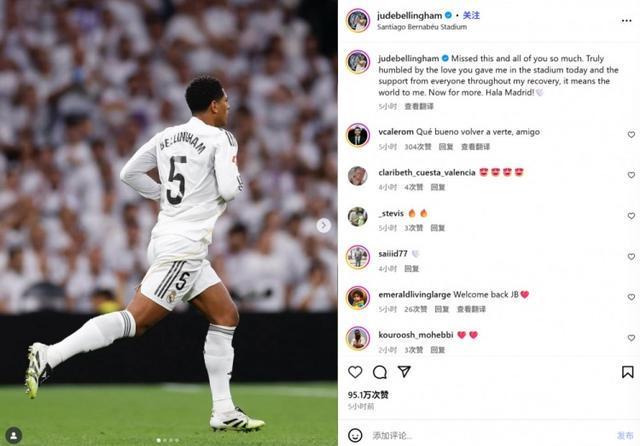
Task: View the 304 likes on vcalerom's comment
Action: tap(418, 146)
